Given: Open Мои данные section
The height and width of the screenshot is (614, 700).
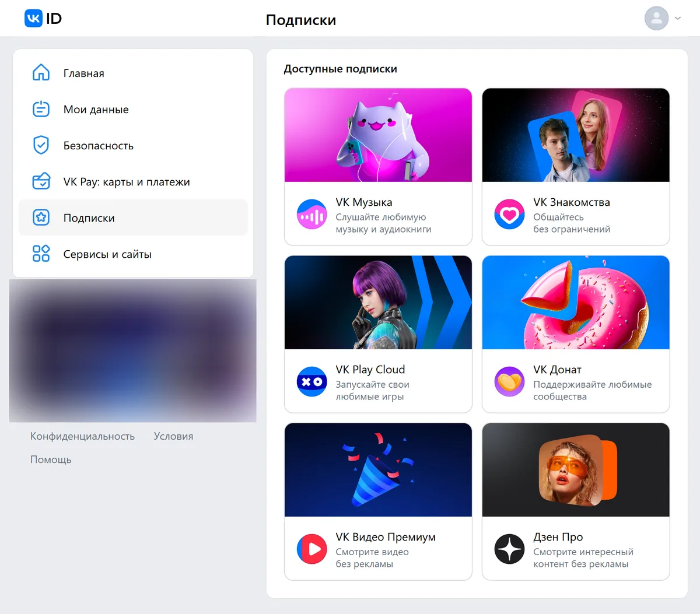Looking at the screenshot, I should point(133,109).
